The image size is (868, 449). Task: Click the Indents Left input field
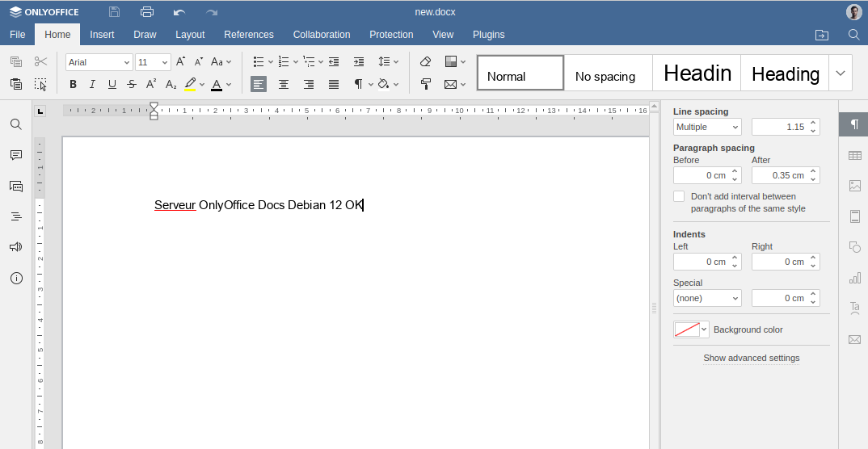click(x=700, y=262)
